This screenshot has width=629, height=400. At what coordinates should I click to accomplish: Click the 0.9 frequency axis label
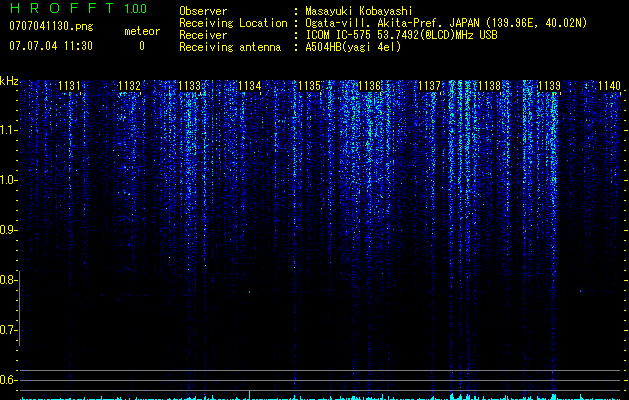8,230
